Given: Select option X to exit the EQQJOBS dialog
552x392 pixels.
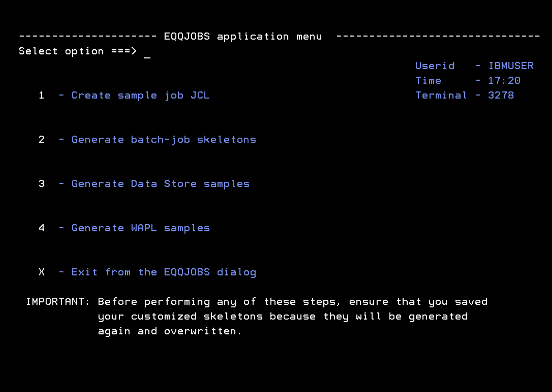Looking at the screenshot, I should 41,272.
